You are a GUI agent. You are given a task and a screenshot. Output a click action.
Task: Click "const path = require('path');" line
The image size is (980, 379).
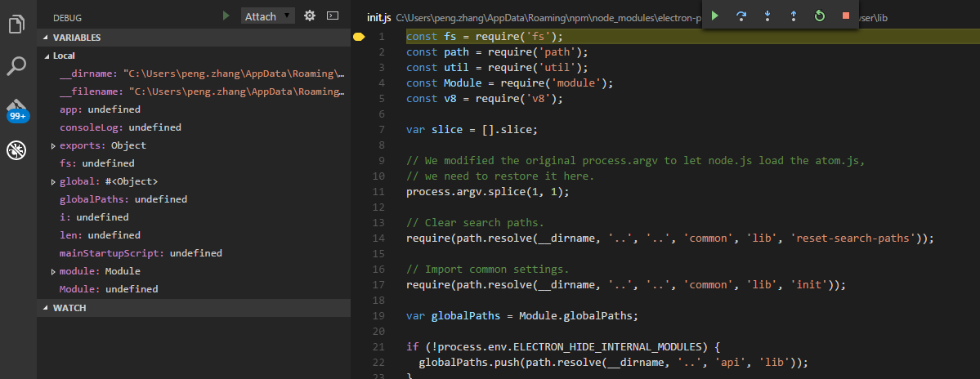[x=497, y=52]
